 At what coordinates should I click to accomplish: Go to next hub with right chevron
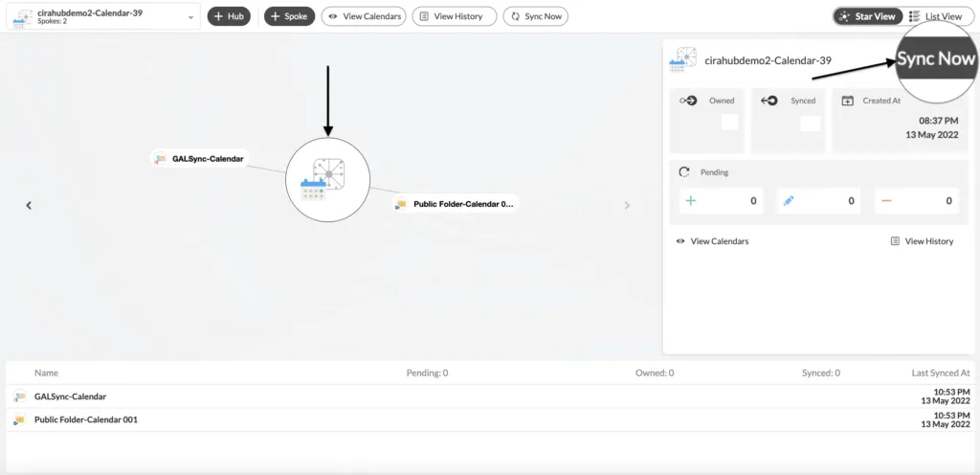pyautogui.click(x=627, y=205)
